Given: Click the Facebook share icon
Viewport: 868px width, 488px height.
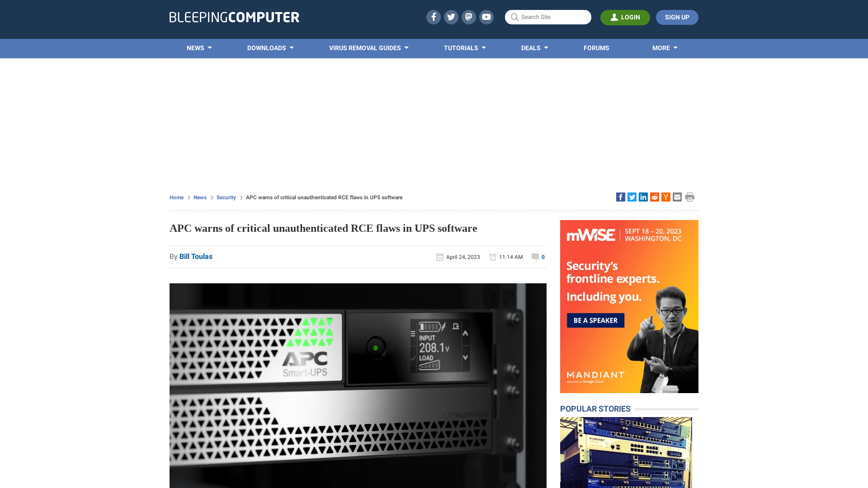Looking at the screenshot, I should [x=621, y=197].
